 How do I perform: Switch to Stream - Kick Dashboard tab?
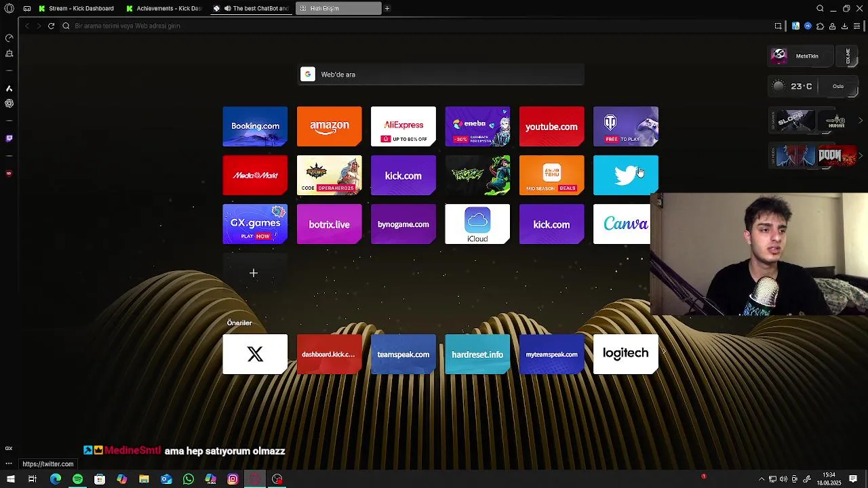[77, 8]
